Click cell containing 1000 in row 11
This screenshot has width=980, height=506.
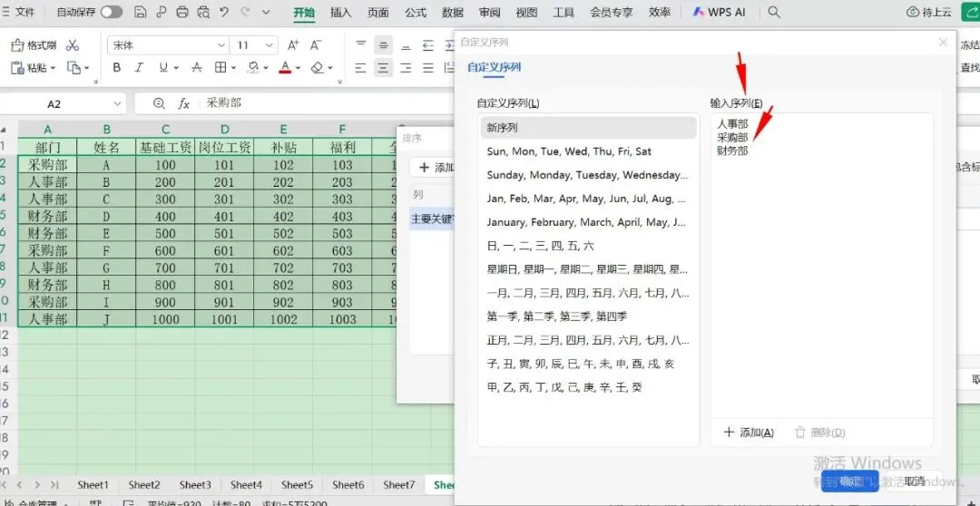coord(165,319)
